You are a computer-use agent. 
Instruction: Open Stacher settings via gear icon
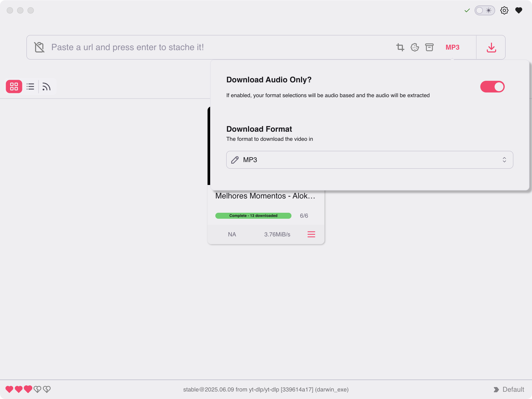click(x=504, y=10)
